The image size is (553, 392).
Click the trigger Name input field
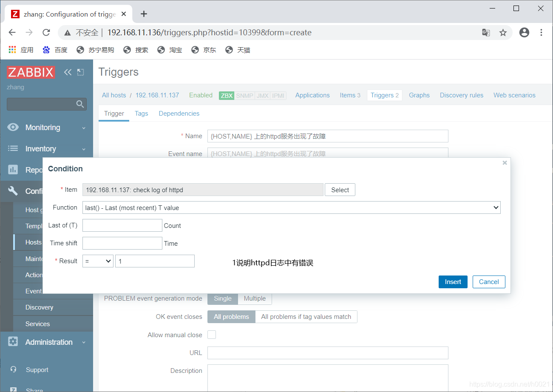[x=328, y=136]
